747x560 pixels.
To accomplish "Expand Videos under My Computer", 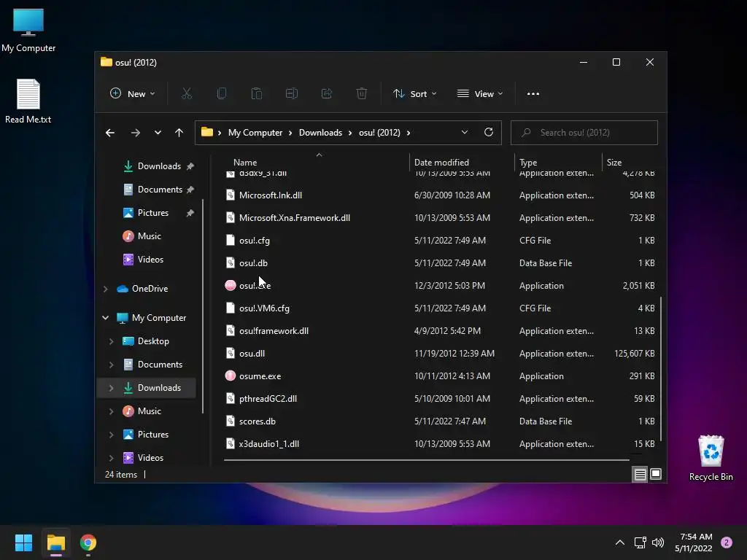I will [x=111, y=458].
